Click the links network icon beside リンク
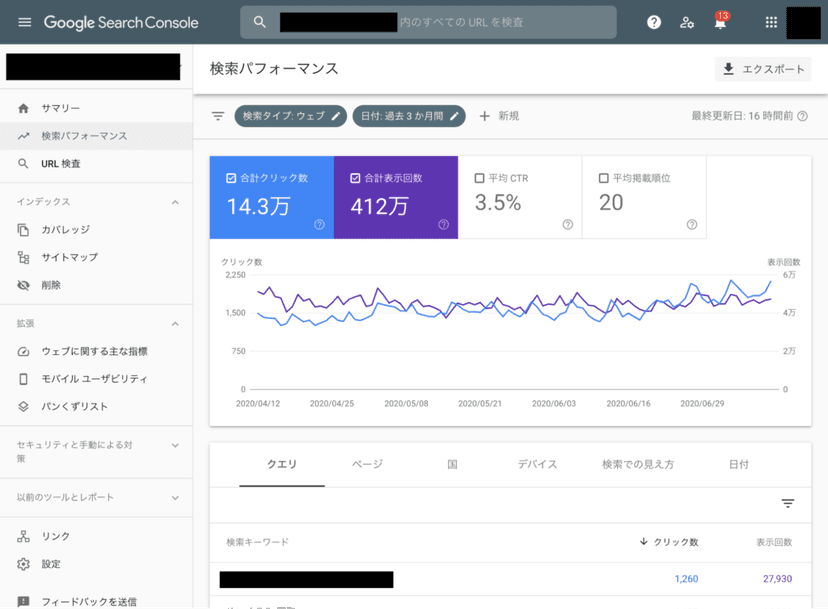The width and height of the screenshot is (828, 609). tap(23, 536)
